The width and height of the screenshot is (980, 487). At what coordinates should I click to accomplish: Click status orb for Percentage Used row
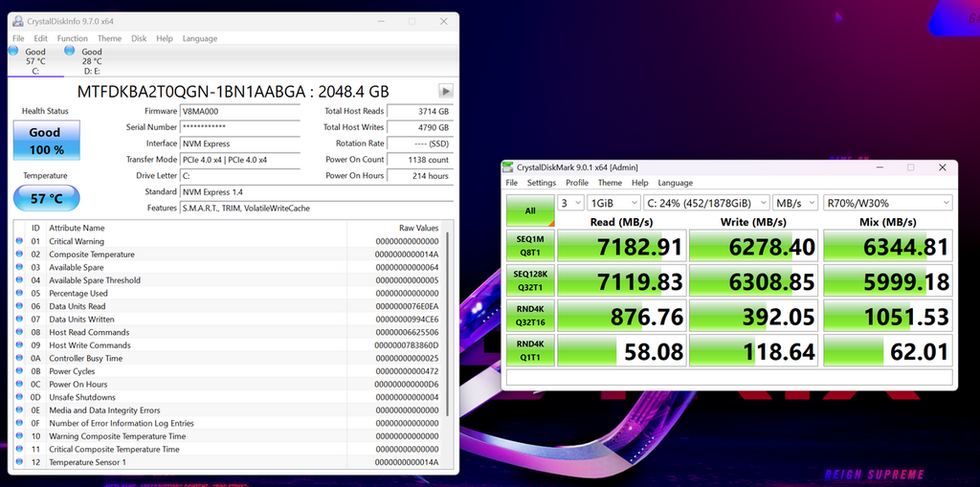coord(19,293)
